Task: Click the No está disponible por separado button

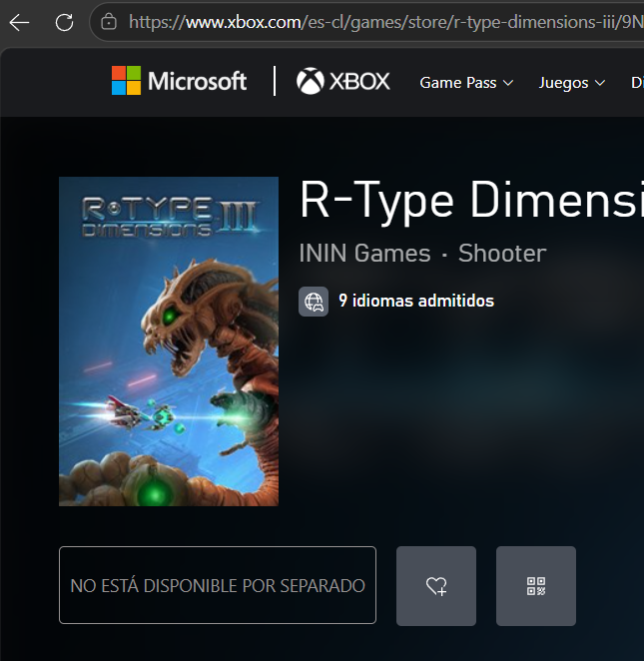Action: tap(218, 585)
